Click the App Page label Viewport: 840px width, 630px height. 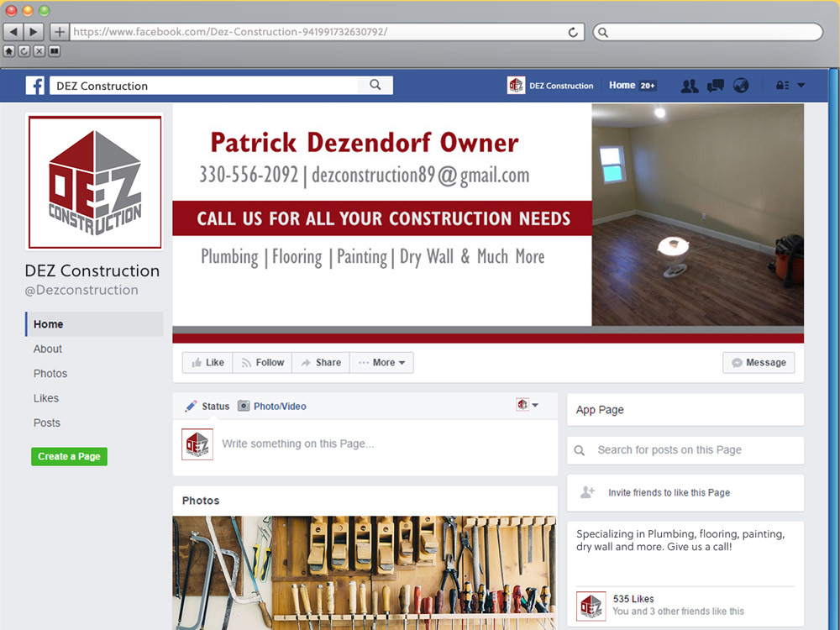(x=600, y=410)
